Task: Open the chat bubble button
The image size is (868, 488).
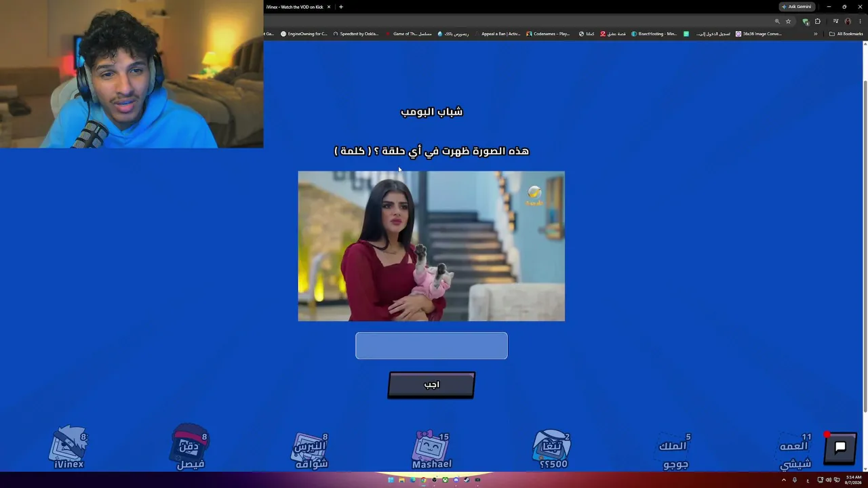Action: (x=840, y=447)
